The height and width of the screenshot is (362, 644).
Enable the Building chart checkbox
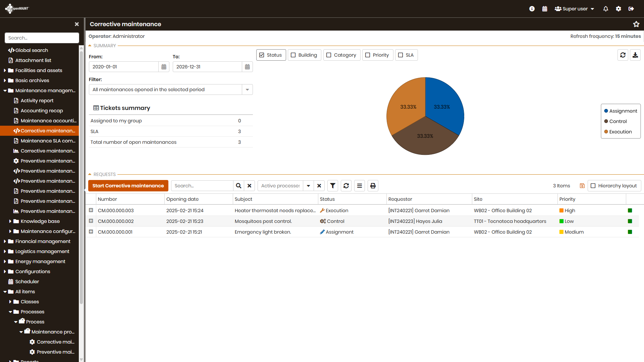tap(293, 55)
